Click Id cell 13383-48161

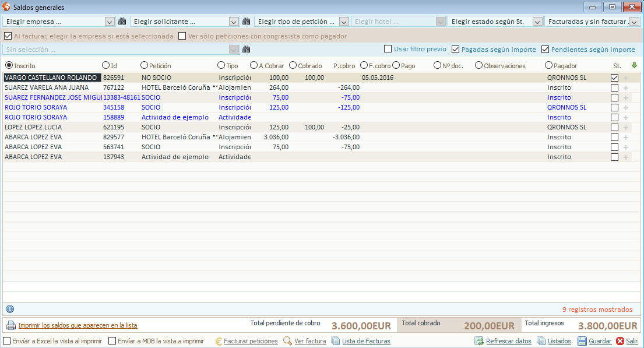pos(122,97)
